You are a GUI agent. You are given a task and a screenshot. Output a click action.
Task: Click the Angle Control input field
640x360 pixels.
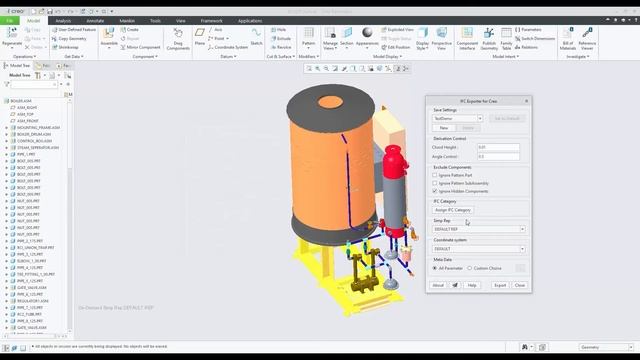(498, 156)
